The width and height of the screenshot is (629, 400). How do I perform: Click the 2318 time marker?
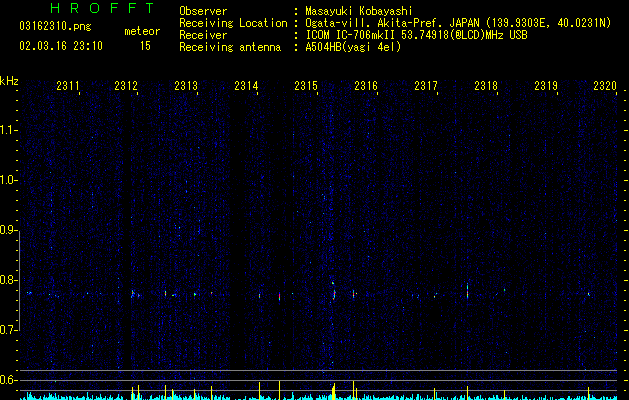(x=486, y=85)
